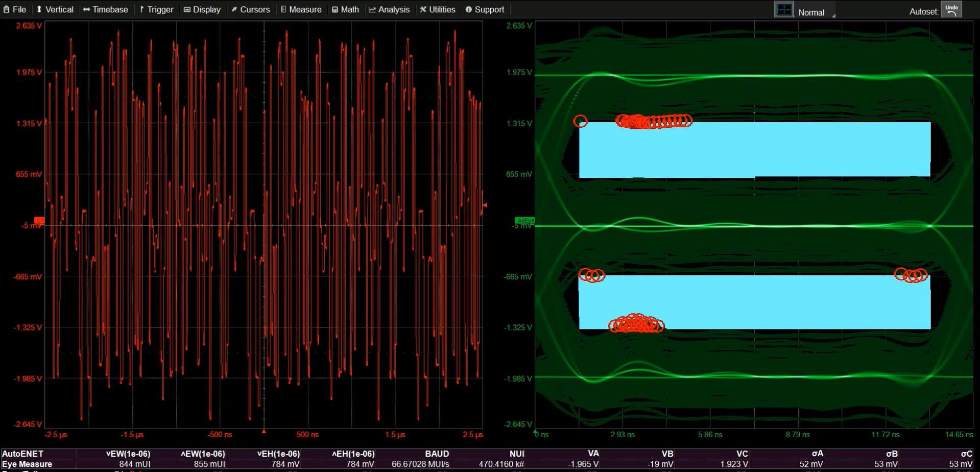Click the green AeEye trace label
This screenshot has height=472, width=980.
tap(524, 221)
